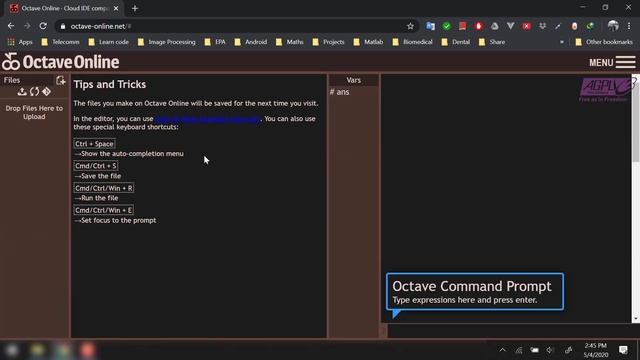Click the red circular extension icon

[478, 26]
